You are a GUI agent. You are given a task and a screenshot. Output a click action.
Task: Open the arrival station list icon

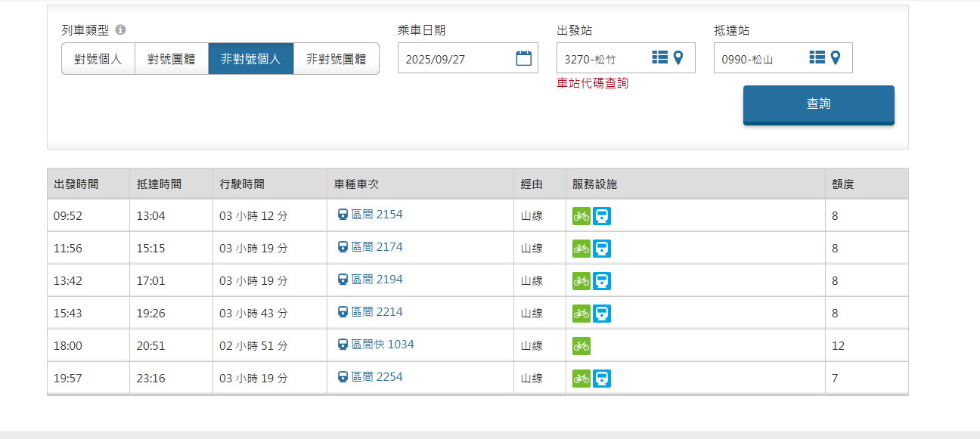point(817,57)
